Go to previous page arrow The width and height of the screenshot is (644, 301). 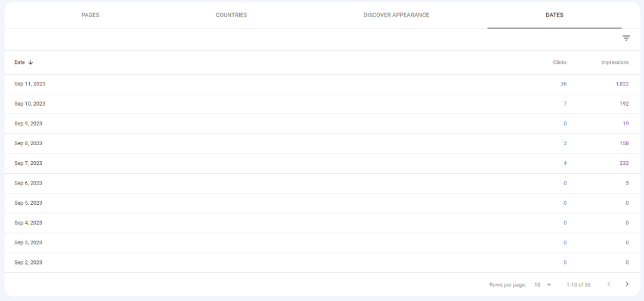[x=609, y=284]
